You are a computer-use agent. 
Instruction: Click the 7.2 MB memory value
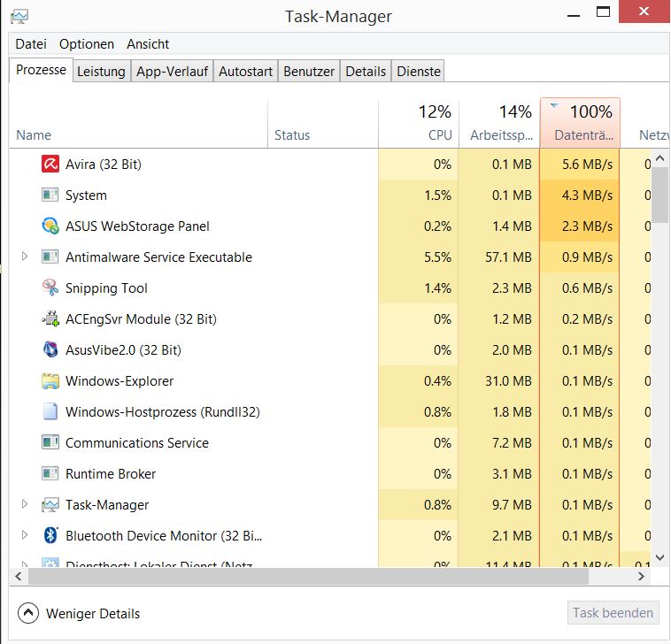pos(512,442)
